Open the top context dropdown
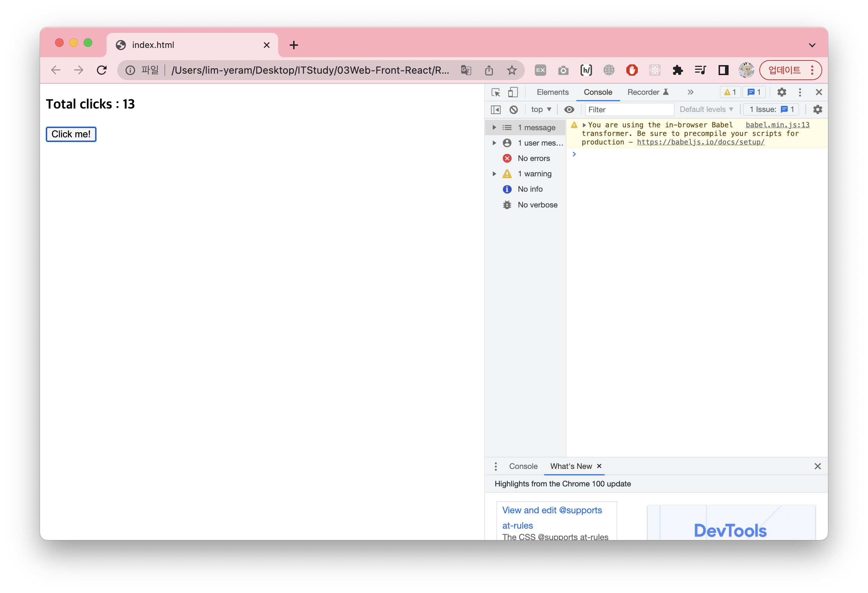The image size is (868, 593). tap(541, 109)
